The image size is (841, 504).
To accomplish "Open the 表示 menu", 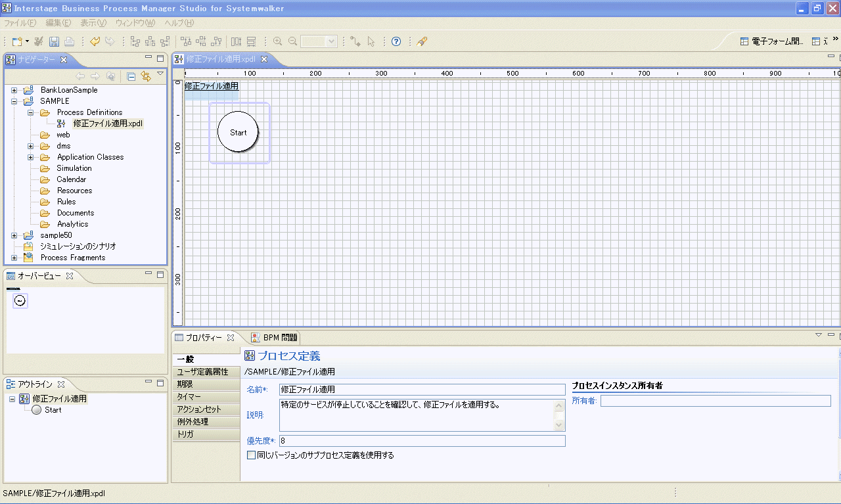I will (93, 23).
